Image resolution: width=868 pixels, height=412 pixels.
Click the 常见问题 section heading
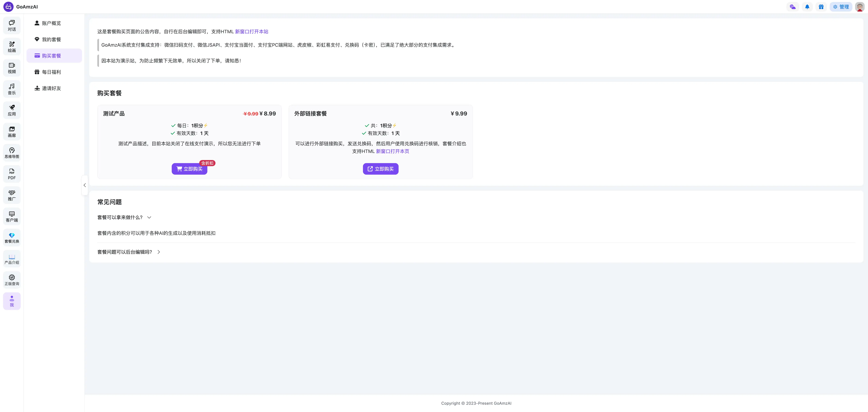(110, 202)
